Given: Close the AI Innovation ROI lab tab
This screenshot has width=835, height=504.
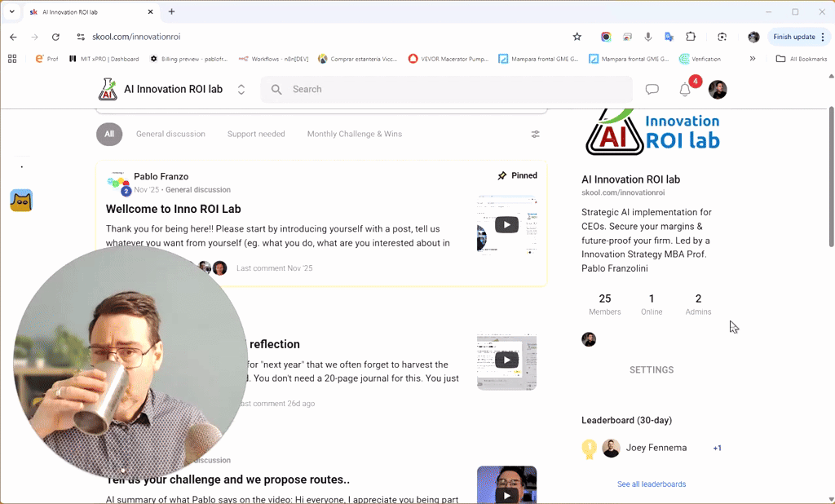Looking at the screenshot, I should (x=150, y=11).
